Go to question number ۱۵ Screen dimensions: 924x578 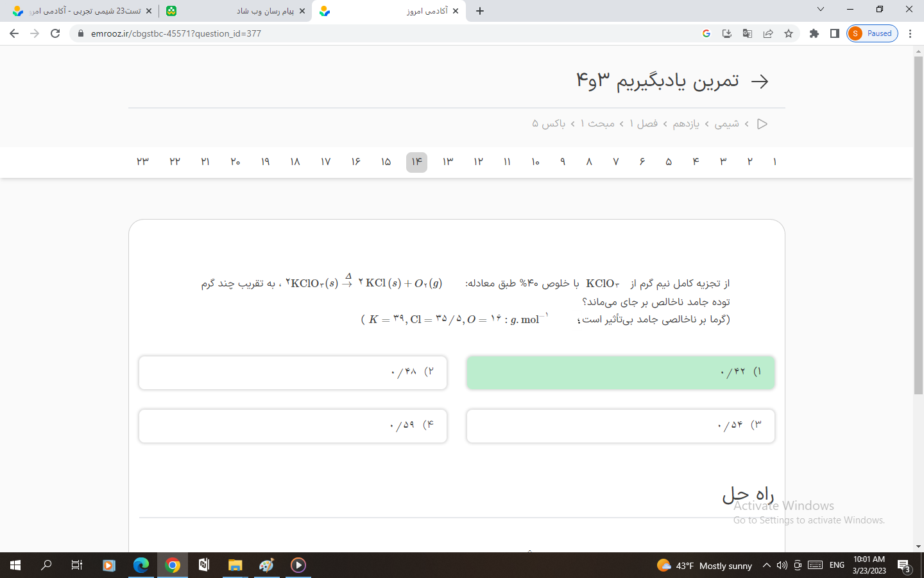[386, 162]
